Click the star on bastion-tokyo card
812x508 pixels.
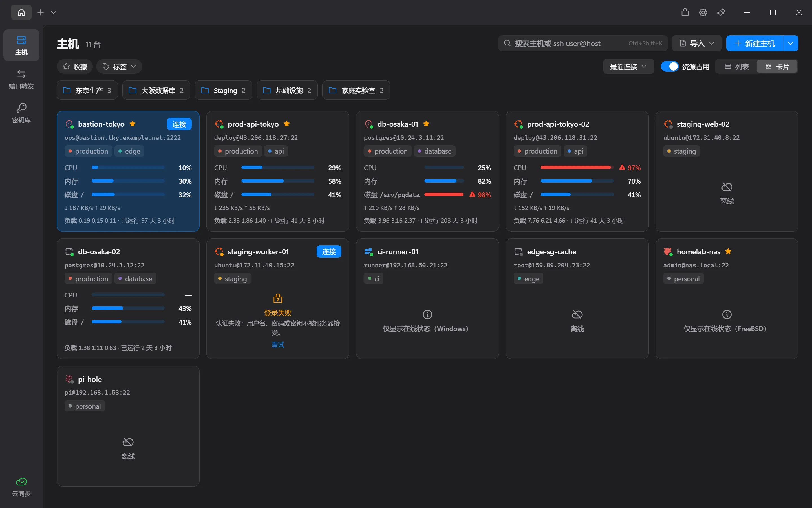(x=133, y=124)
